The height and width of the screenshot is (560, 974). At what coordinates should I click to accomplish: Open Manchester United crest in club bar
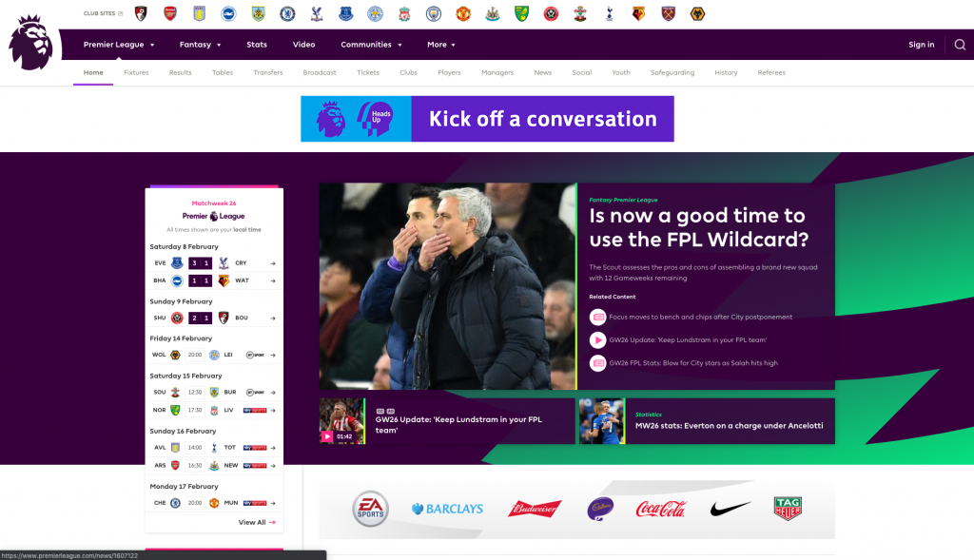click(x=463, y=13)
